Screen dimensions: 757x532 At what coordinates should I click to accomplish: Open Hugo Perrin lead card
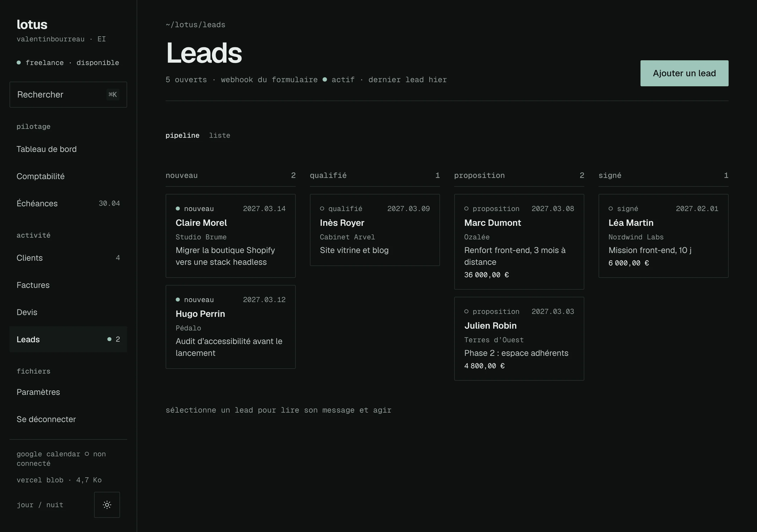pyautogui.click(x=230, y=327)
